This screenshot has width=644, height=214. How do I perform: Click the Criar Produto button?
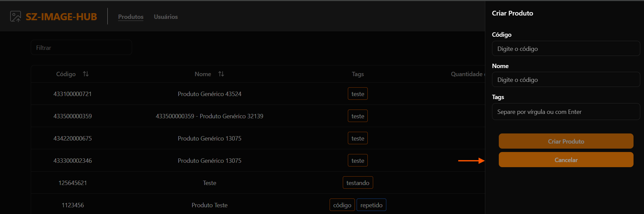[566, 141]
